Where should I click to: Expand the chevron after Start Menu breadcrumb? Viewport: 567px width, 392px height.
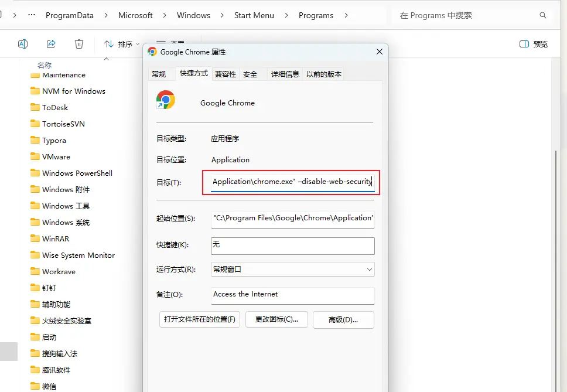pos(286,15)
